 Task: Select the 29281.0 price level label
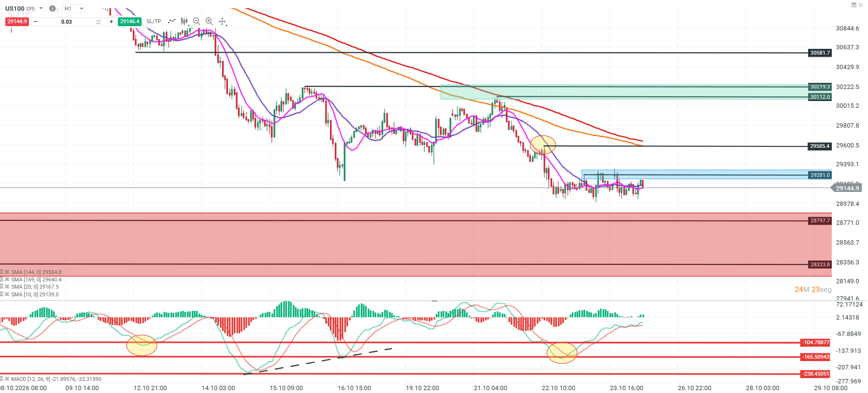point(820,175)
